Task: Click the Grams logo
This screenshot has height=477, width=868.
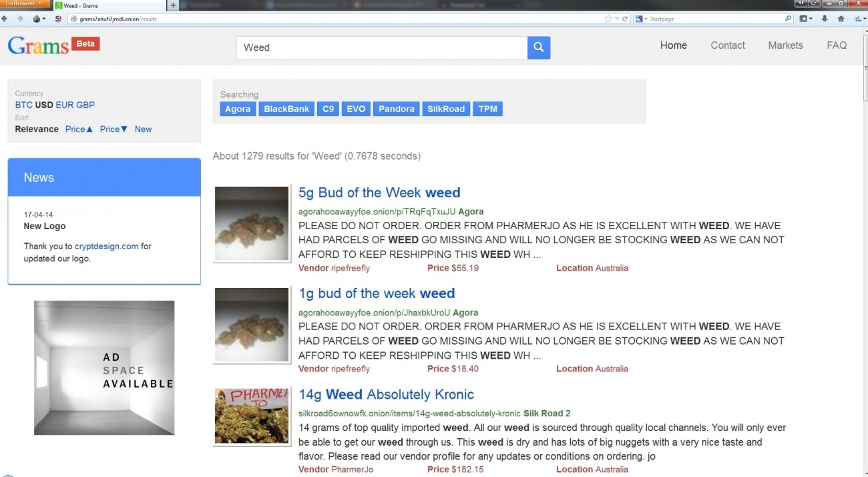Action: point(39,45)
